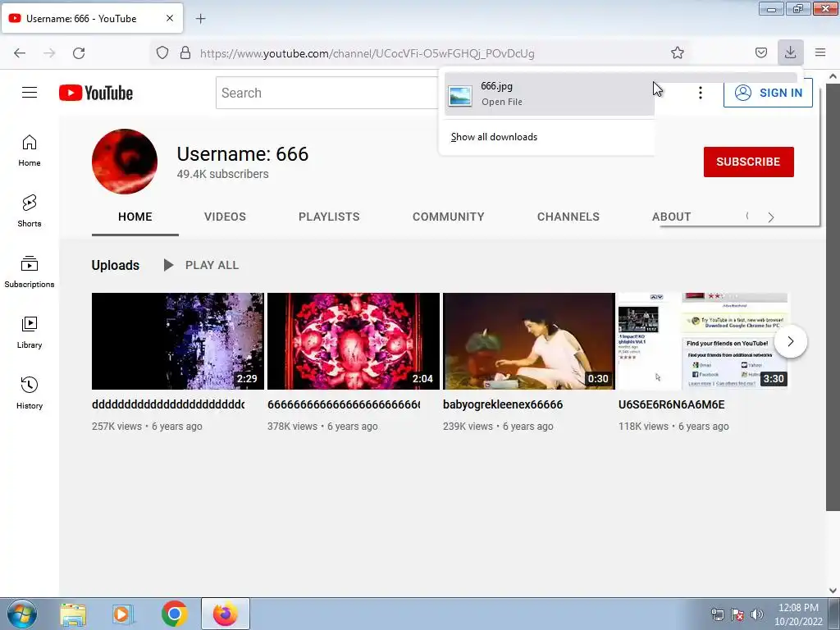Click Show all downloads
Image resolution: width=840 pixels, height=630 pixels.
494,137
